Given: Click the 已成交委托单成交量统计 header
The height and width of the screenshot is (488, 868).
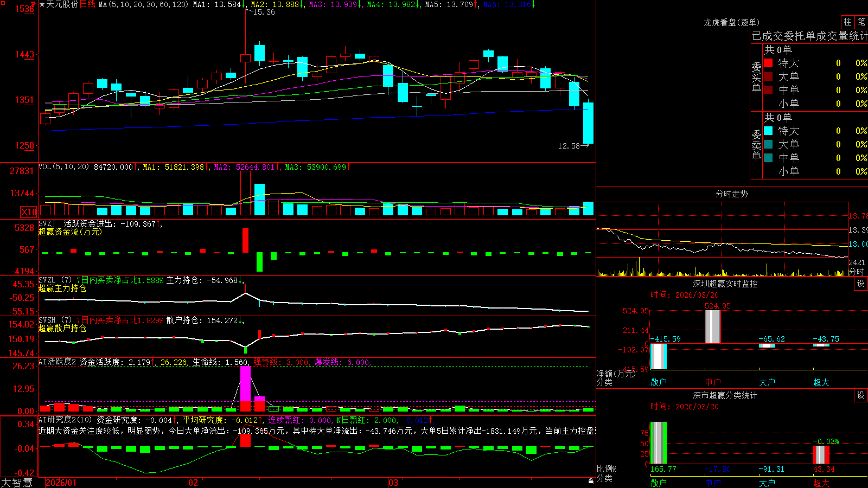Looking at the screenshot, I should point(809,36).
